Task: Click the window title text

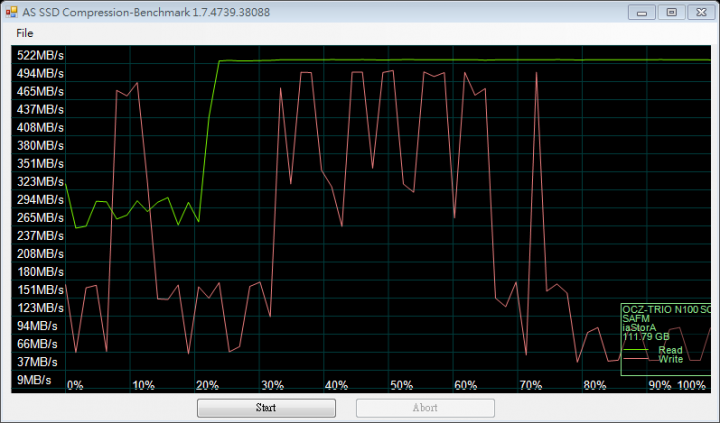Action: tap(146, 12)
